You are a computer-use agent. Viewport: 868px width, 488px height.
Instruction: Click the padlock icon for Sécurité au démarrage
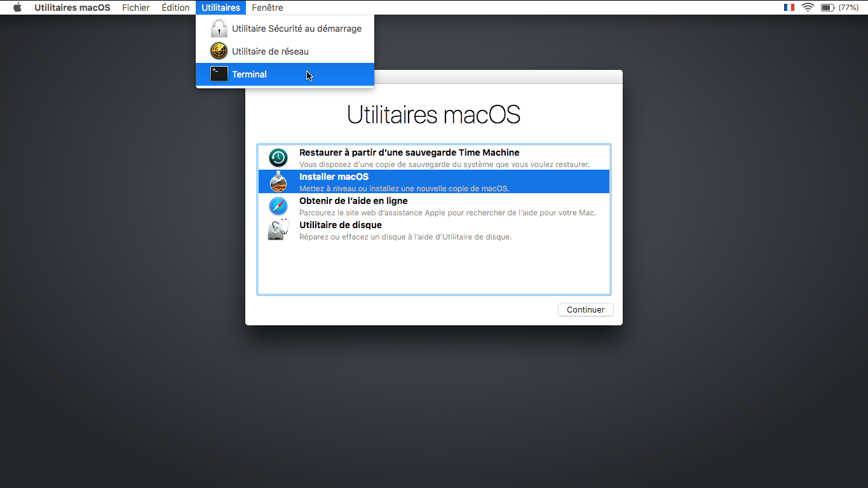219,28
